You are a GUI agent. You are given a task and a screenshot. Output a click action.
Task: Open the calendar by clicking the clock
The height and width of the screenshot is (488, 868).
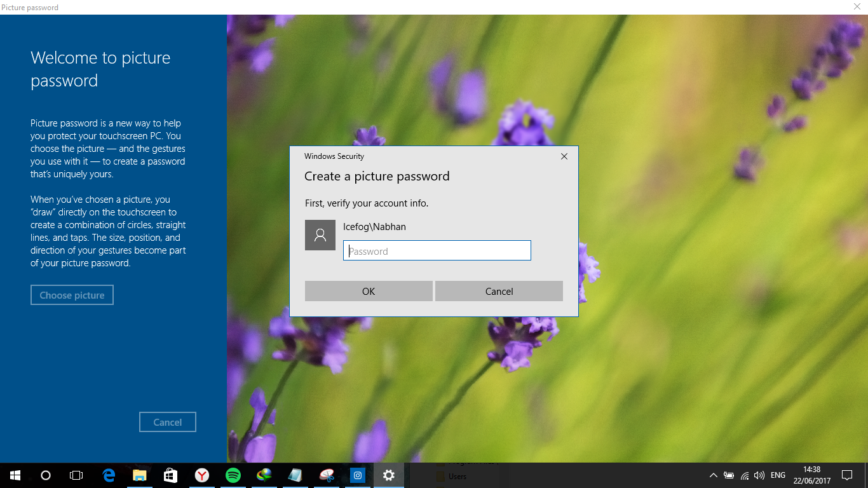click(x=811, y=475)
